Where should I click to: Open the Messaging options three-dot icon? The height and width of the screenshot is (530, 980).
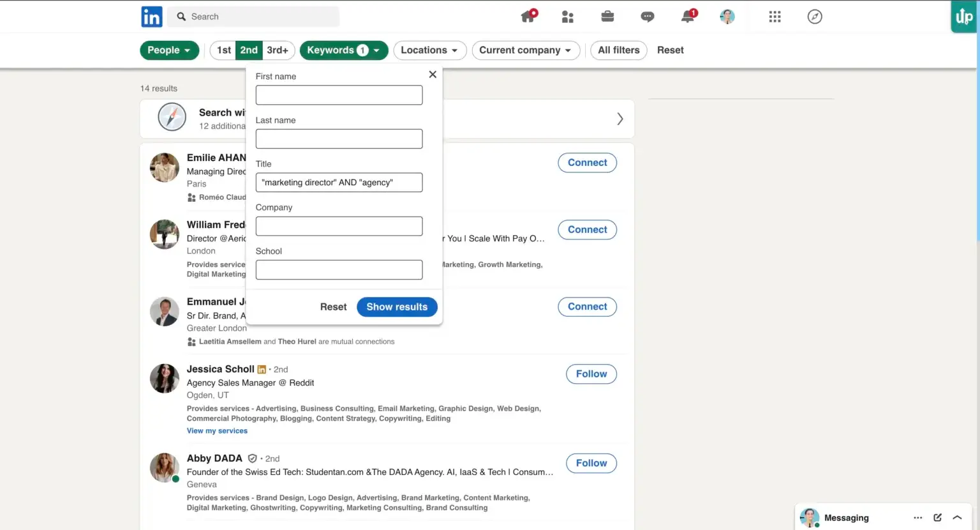tap(917, 518)
